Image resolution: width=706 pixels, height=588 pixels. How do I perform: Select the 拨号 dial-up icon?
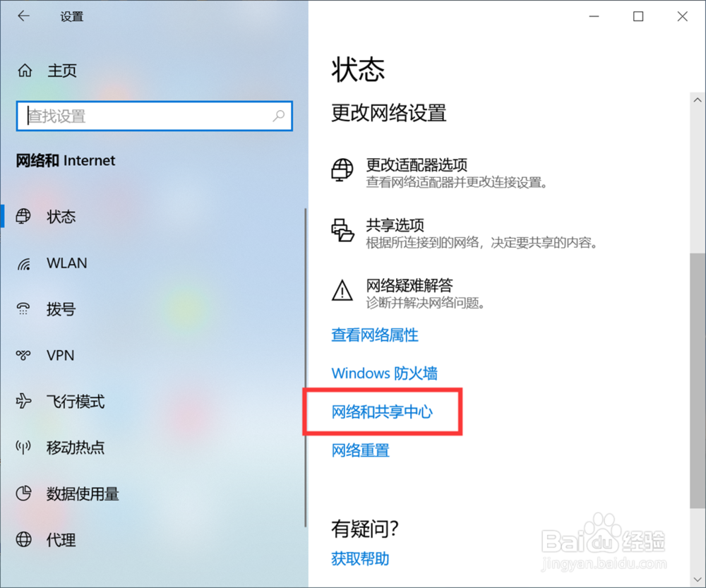point(23,309)
